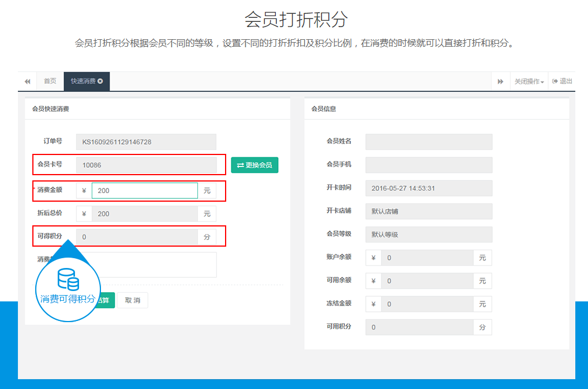Click the green 更换会员 button

pos(254,164)
